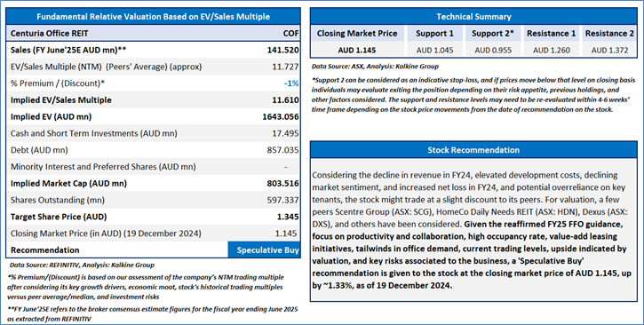Click the COF ticker label
Image resolution: width=644 pixels, height=325 pixels.
click(x=290, y=33)
